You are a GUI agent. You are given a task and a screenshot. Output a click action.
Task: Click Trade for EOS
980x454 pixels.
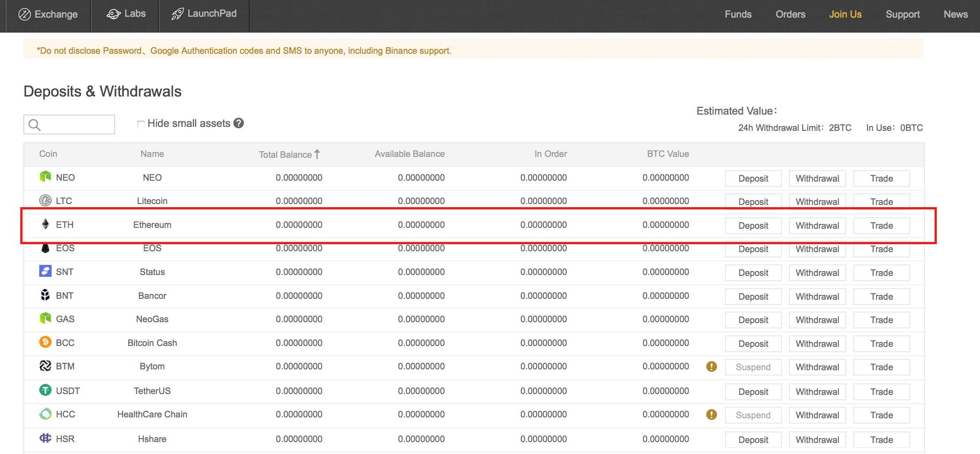[x=882, y=249]
